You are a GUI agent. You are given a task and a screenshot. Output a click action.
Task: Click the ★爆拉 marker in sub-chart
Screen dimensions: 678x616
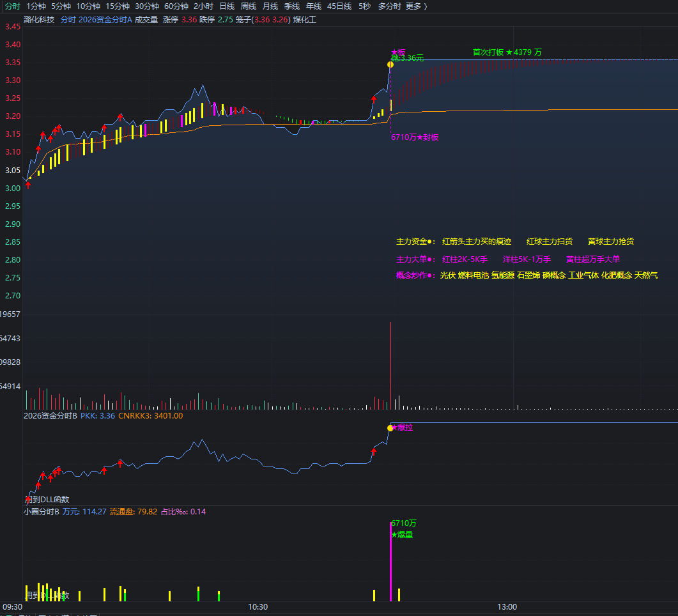coord(402,427)
